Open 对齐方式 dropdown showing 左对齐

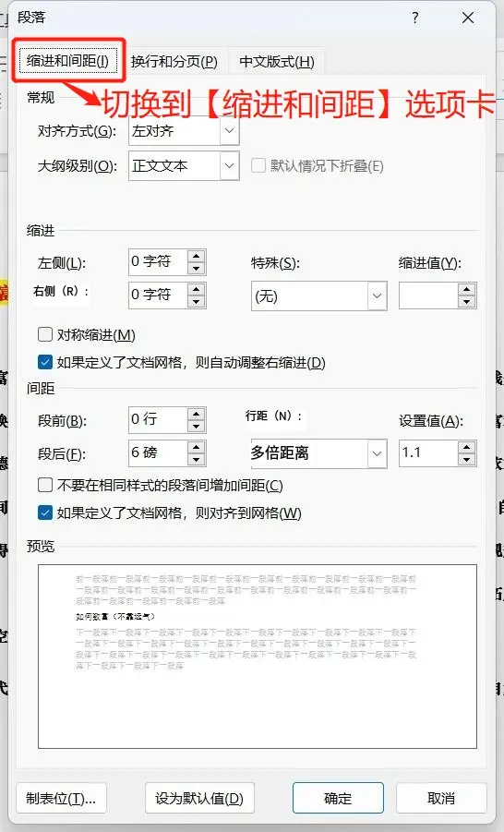184,130
